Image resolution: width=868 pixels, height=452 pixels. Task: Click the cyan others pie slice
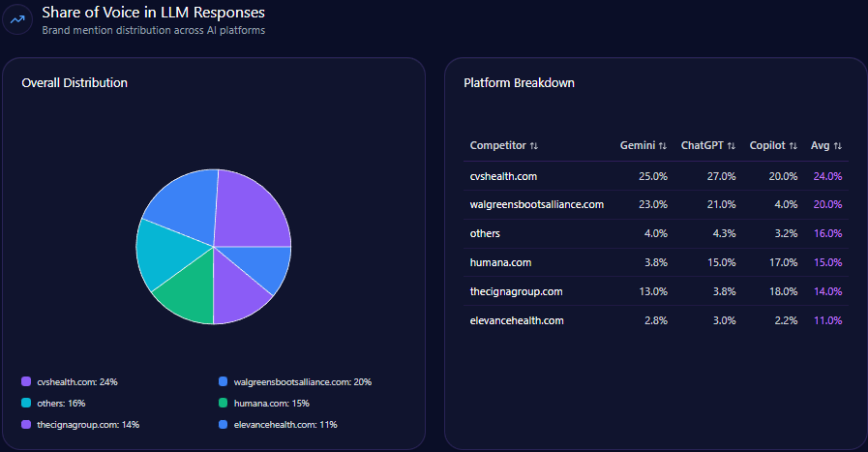(159, 254)
